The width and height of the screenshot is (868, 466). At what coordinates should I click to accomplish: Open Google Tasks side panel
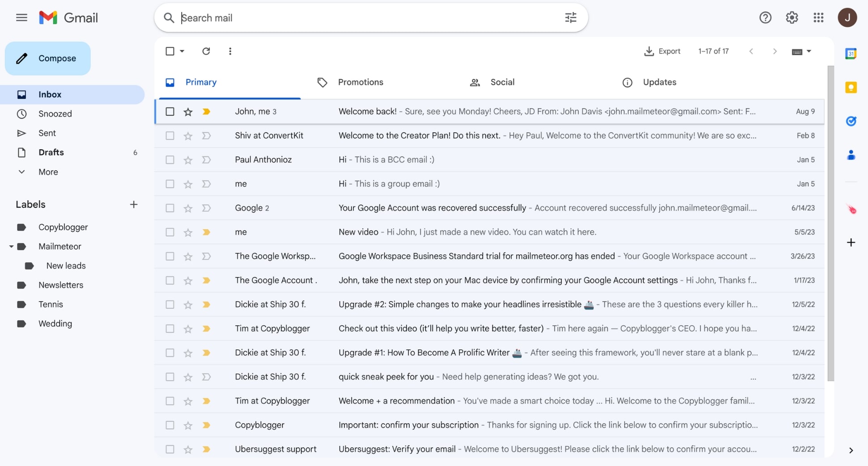coord(851,121)
